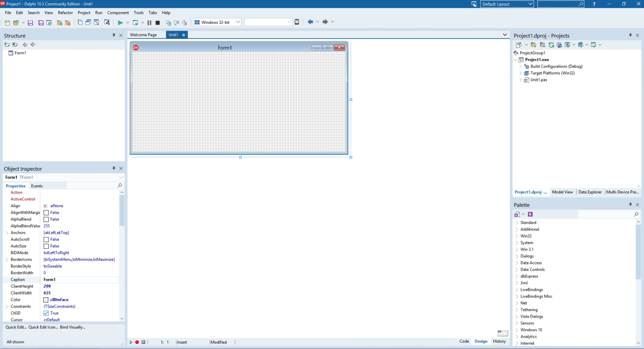Click the Quick Edit Icon... link
The height and width of the screenshot is (349, 644).
coord(43,327)
